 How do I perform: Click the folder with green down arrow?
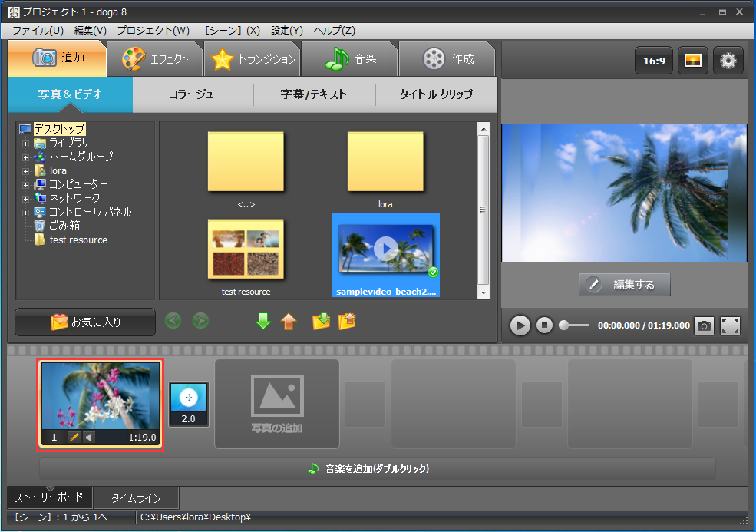click(321, 321)
